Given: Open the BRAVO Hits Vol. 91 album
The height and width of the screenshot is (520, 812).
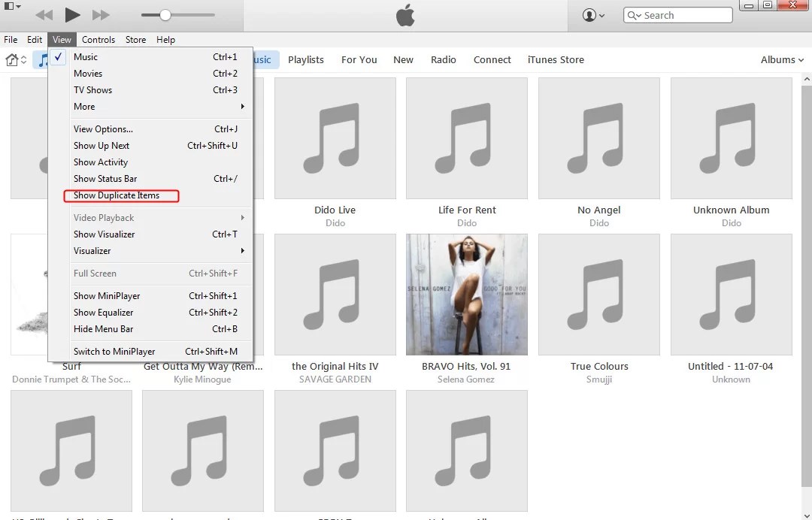Looking at the screenshot, I should (x=466, y=294).
